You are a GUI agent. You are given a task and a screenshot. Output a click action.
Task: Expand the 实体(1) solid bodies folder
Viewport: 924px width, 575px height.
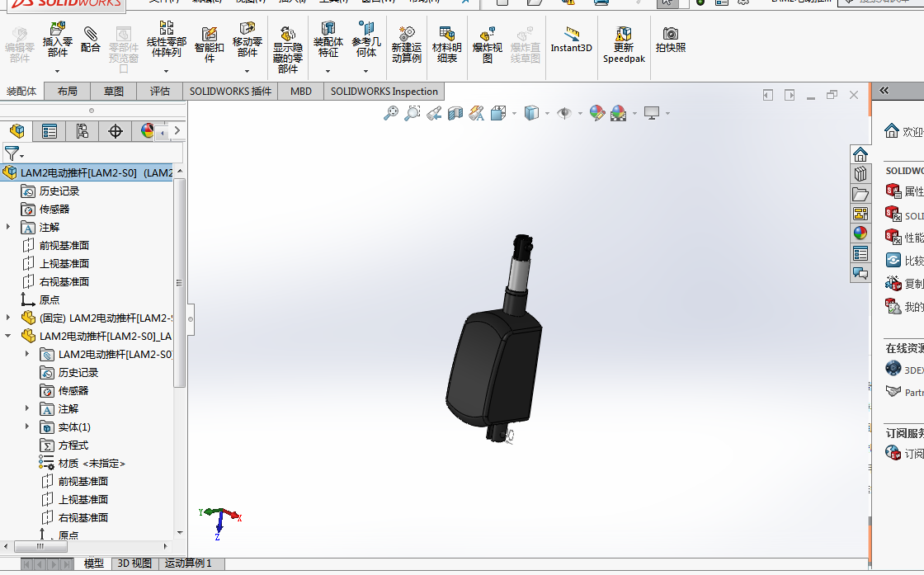coord(27,427)
